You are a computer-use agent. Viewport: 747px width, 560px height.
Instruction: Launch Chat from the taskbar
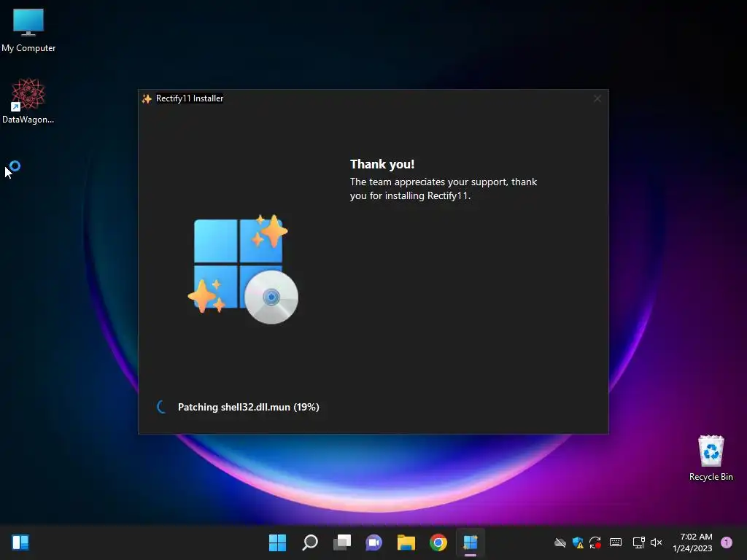(374, 542)
